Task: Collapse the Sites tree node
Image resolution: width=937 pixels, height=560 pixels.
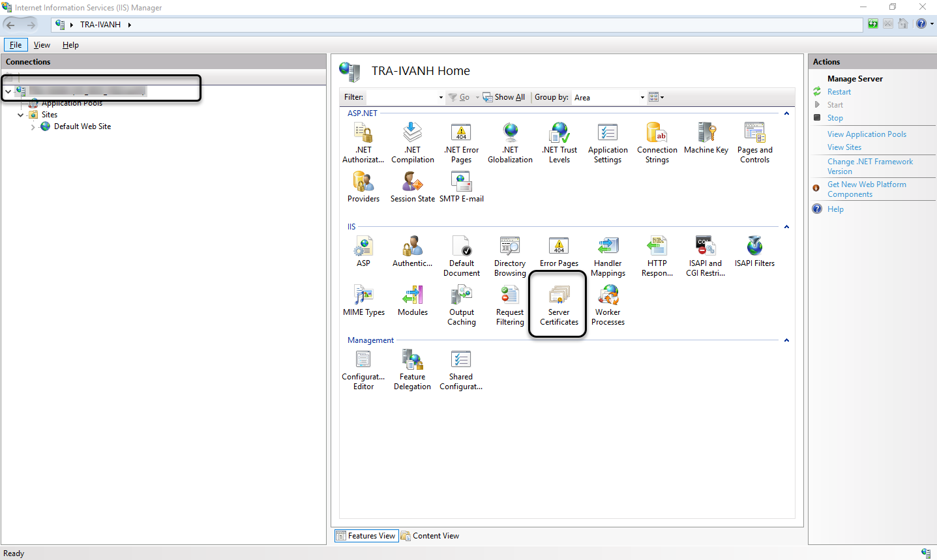Action: (x=21, y=115)
